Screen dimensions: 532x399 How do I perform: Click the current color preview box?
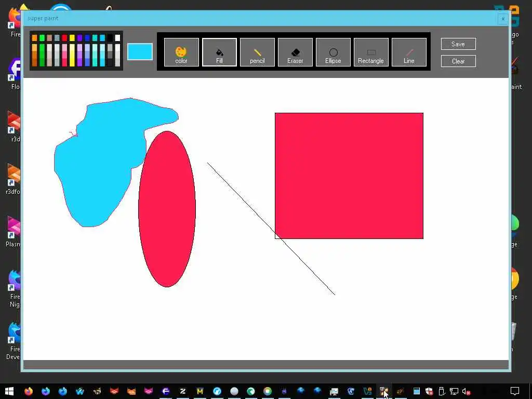coord(140,51)
